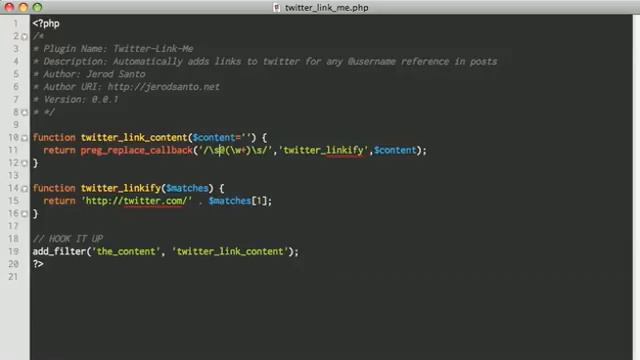Click add_filter on line 19
The image size is (640, 360).
[59, 251]
